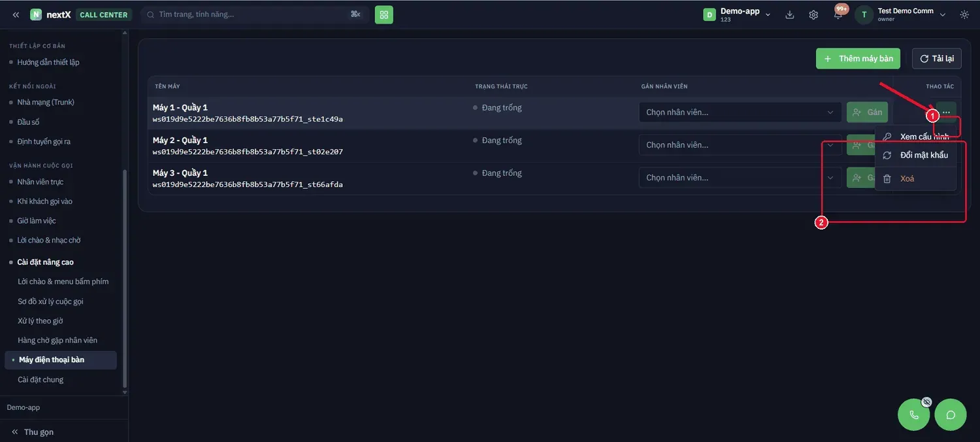The height and width of the screenshot is (442, 980).
Task: Open "Định tuyến gọi ra" sidebar item
Action: [44, 141]
